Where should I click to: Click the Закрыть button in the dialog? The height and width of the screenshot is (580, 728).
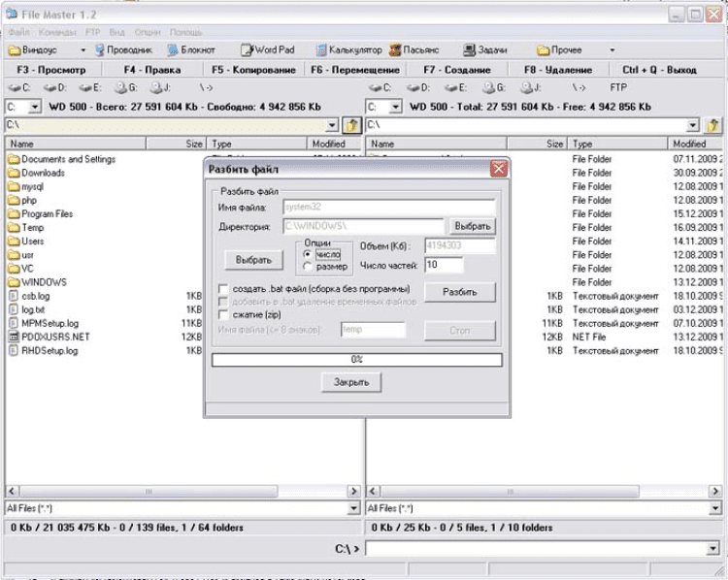tap(350, 382)
